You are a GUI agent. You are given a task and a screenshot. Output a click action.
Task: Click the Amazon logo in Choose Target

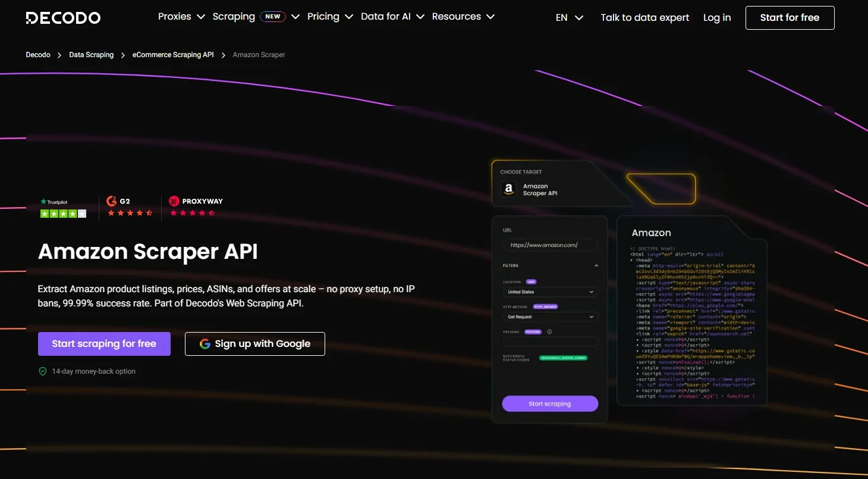(x=508, y=189)
